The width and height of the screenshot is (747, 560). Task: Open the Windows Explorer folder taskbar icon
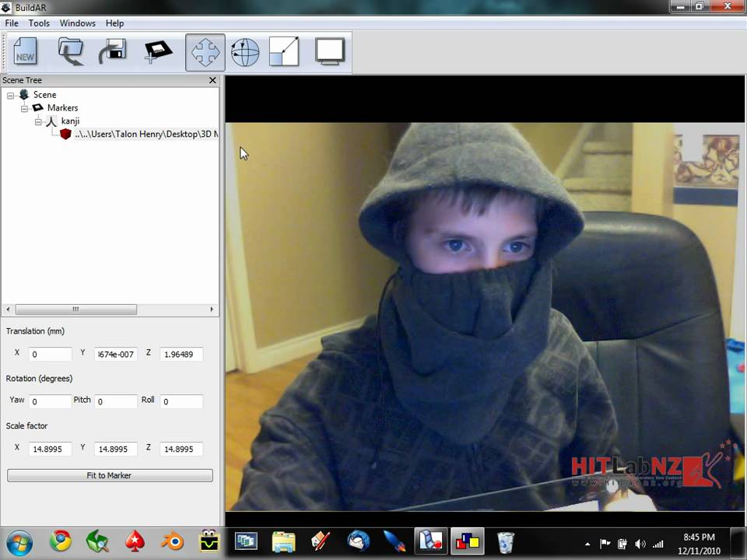(x=284, y=542)
